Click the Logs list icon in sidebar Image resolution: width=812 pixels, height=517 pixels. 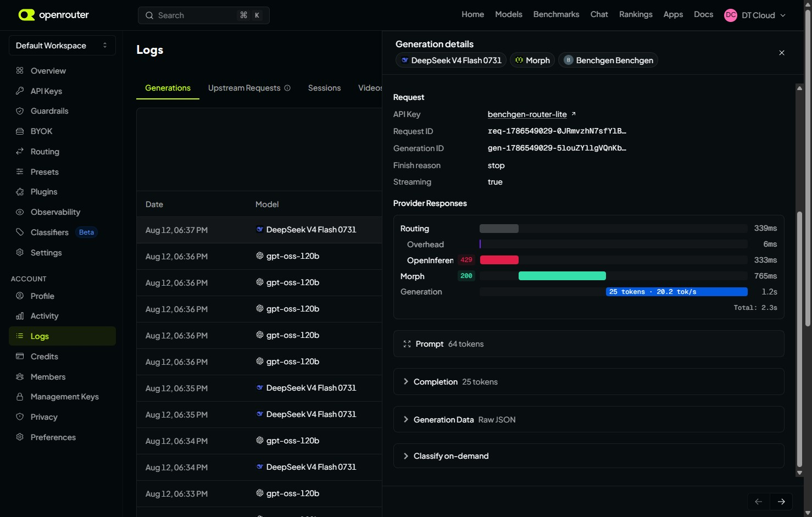pyautogui.click(x=20, y=336)
